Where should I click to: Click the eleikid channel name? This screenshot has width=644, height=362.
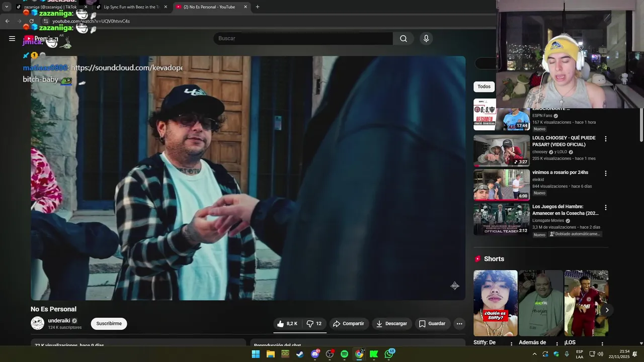point(538,179)
